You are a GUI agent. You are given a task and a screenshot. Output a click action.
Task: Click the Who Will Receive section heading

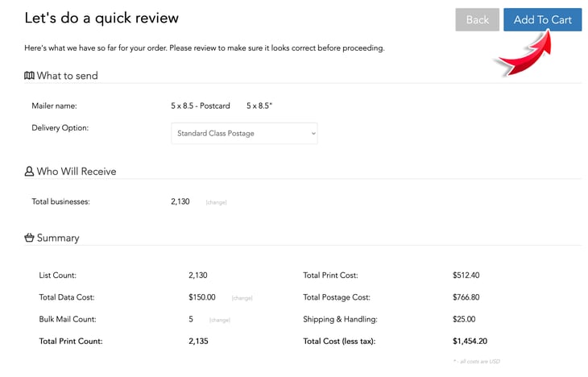coord(77,172)
